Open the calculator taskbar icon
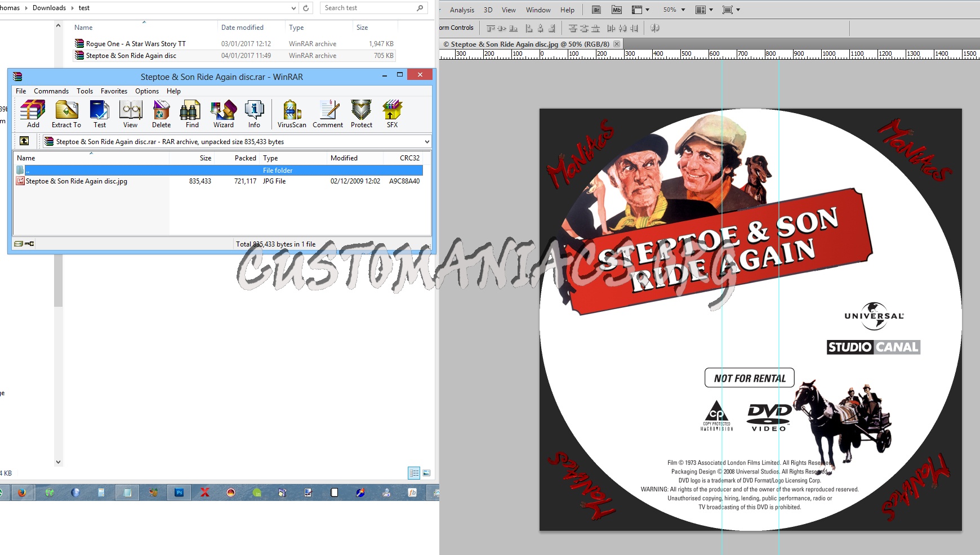Screen dimensions: 980x555 coord(101,493)
